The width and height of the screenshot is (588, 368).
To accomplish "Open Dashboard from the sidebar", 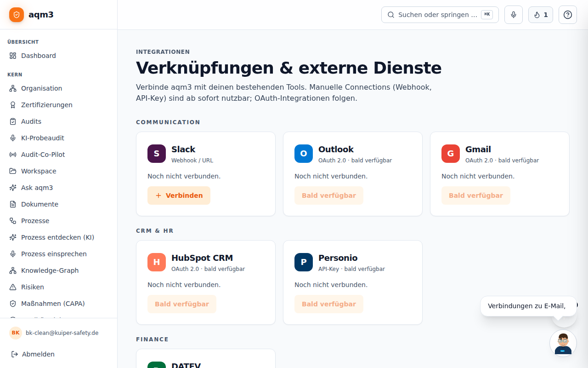I will (x=58, y=56).
